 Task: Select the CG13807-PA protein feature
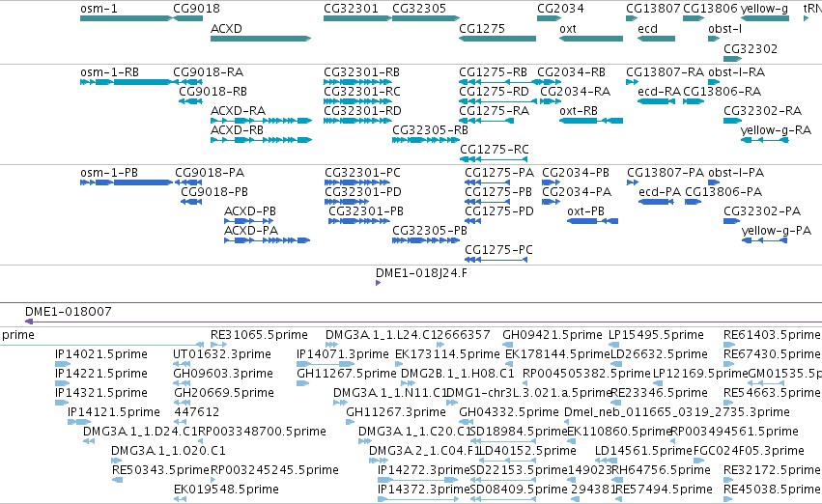point(633,182)
